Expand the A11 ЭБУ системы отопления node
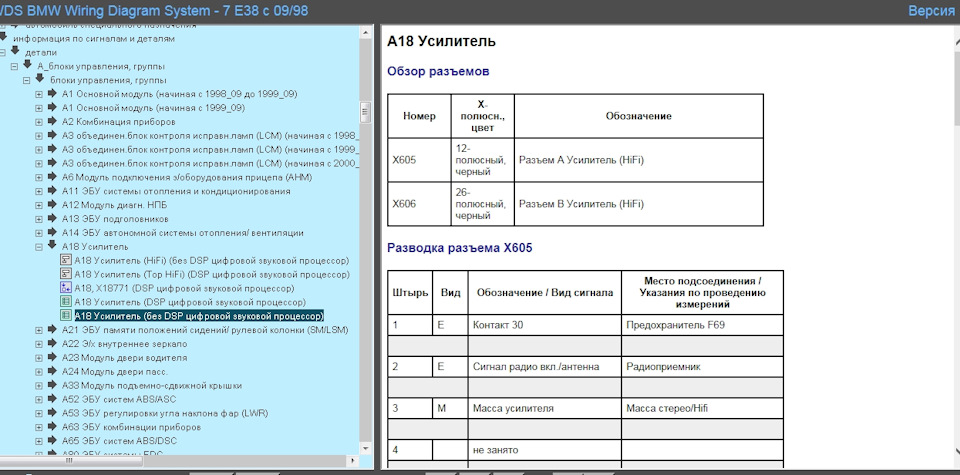The image size is (960, 475). [x=39, y=192]
